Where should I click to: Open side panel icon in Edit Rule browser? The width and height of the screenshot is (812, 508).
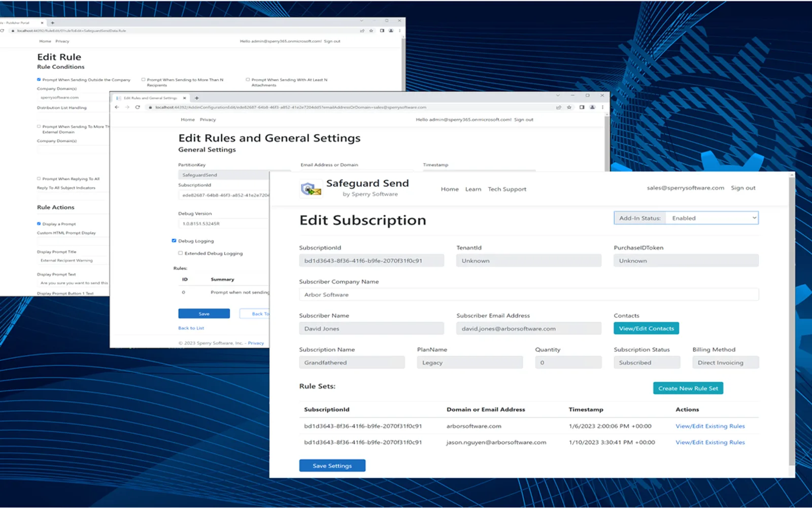coord(382,30)
